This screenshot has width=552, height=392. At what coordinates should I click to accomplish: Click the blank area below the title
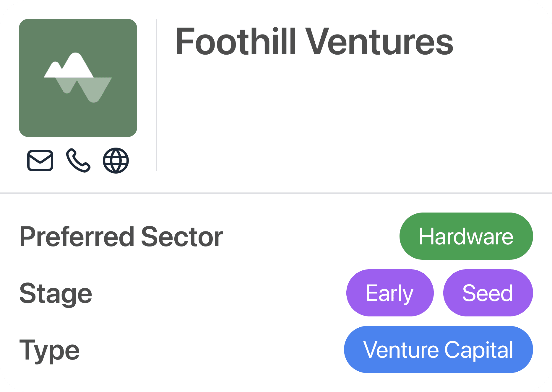(x=340, y=118)
